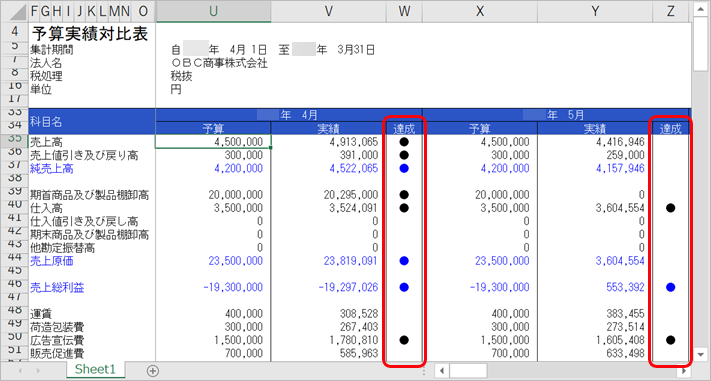The image size is (711, 381).
Task: Select column Y header
Action: click(595, 11)
